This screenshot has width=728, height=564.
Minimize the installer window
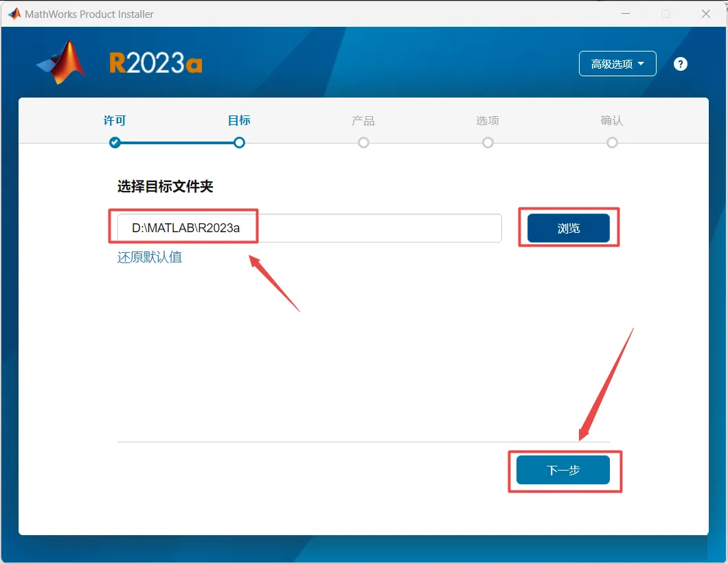coord(626,14)
